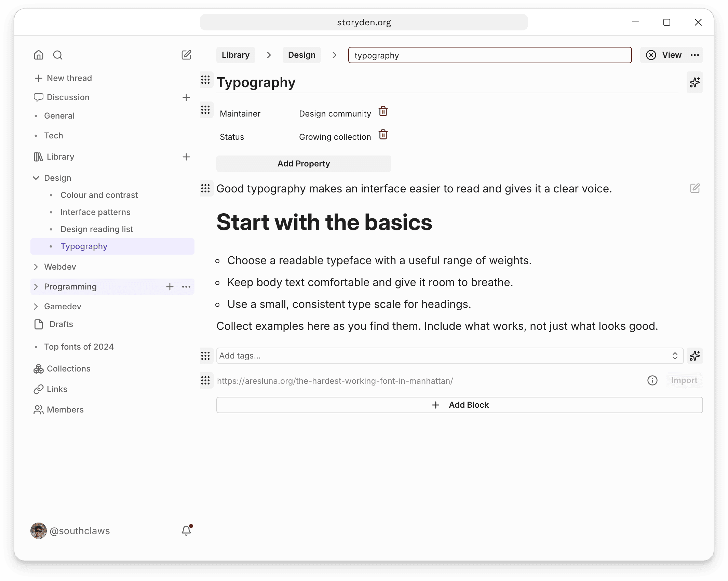Click the drag handle beside Add tags
The image size is (728, 581).
click(x=205, y=356)
